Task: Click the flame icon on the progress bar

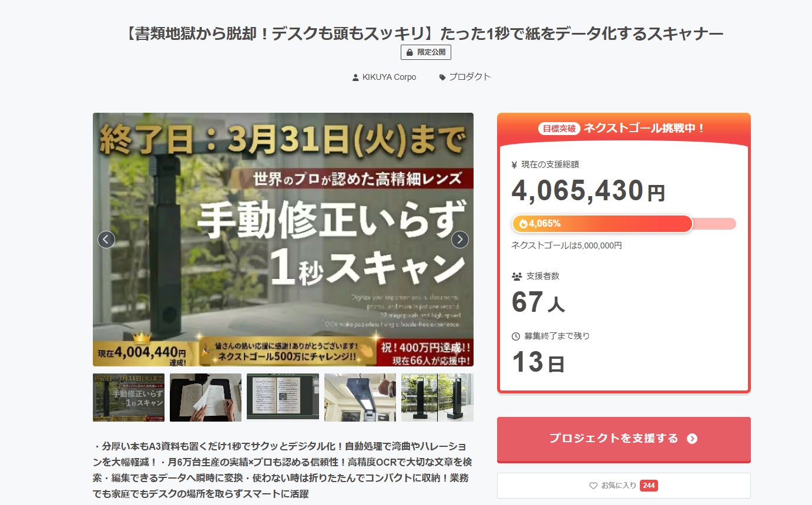Action: click(x=523, y=224)
